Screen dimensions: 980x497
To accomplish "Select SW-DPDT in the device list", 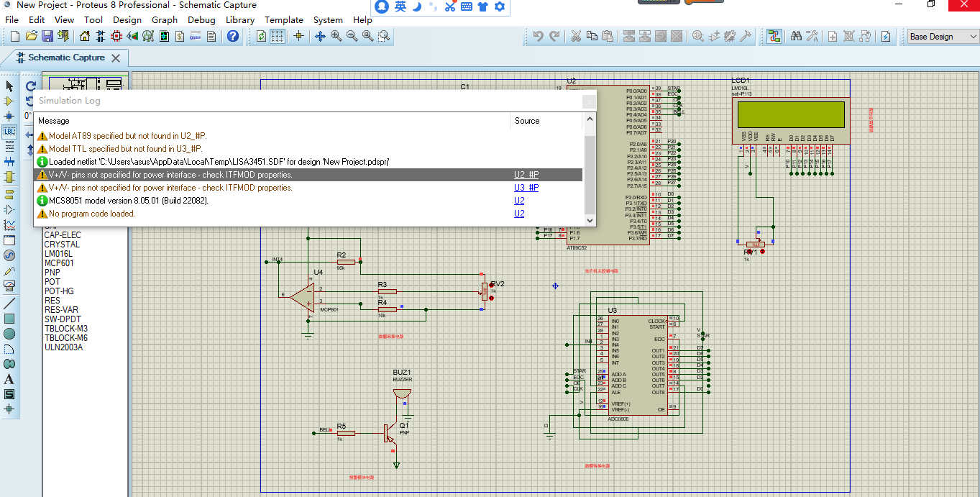I will [63, 319].
